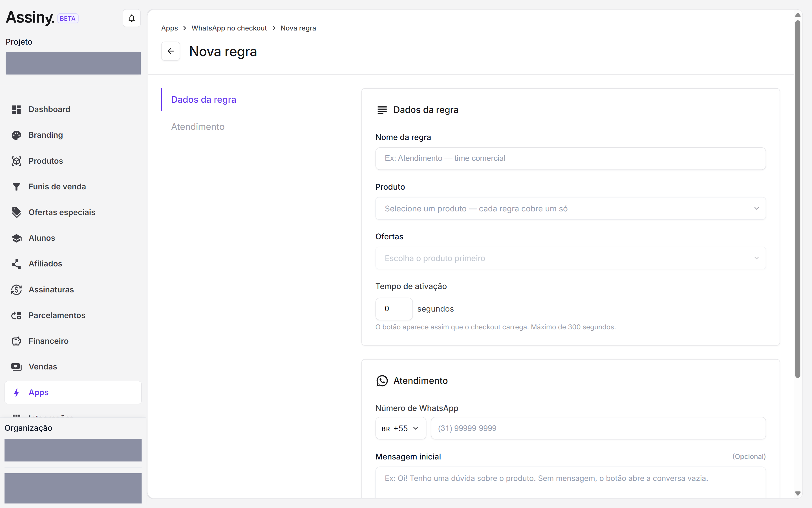
Task: Click Nova regra breadcrumb
Action: [298, 28]
